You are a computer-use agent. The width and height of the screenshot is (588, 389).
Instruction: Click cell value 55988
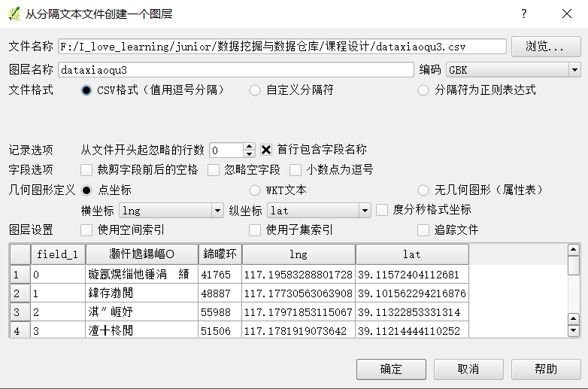tap(220, 312)
